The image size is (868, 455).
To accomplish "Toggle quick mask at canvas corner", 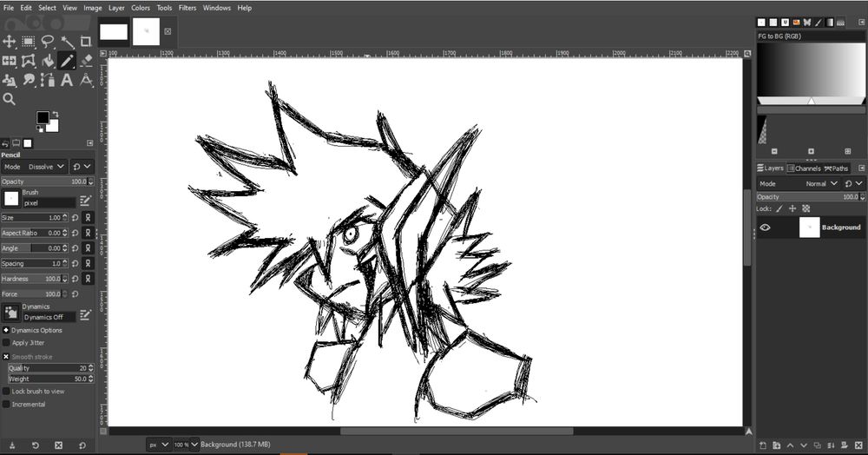I will pos(103,431).
